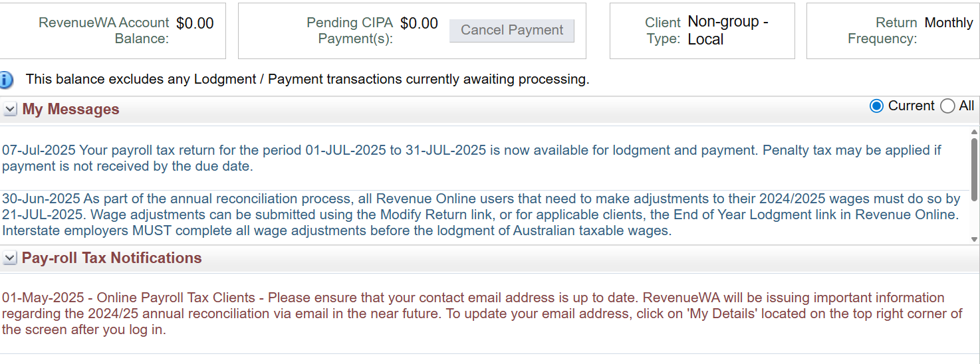
Task: Click the messages scrollbar down arrow
Action: pos(975,240)
